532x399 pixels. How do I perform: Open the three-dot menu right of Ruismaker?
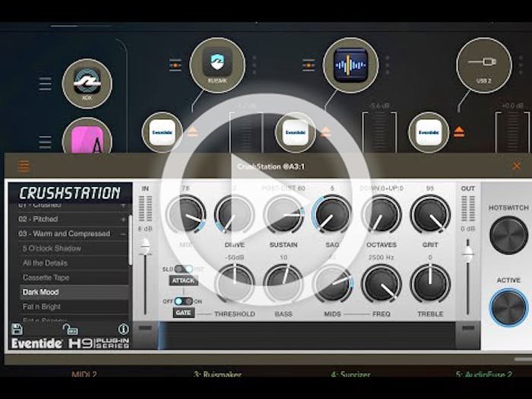255,65
